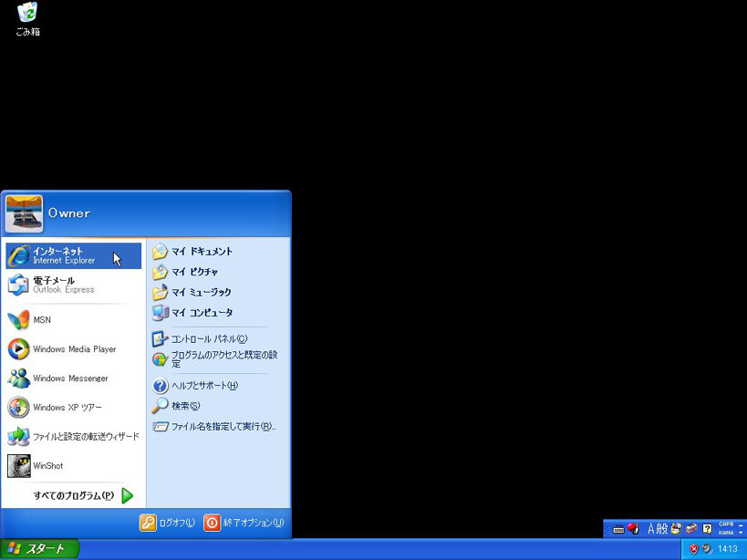747x560 pixels.
Task: Click the ログオフ(L) button
Action: 167,523
